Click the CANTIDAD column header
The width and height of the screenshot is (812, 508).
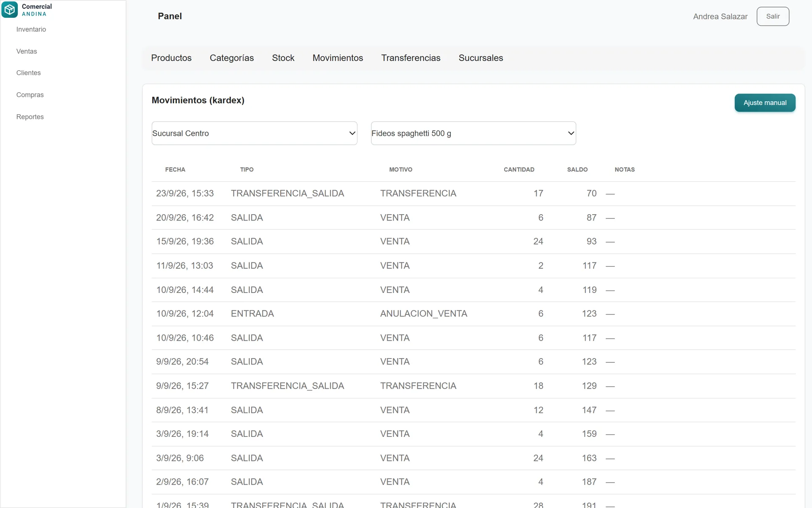point(519,169)
